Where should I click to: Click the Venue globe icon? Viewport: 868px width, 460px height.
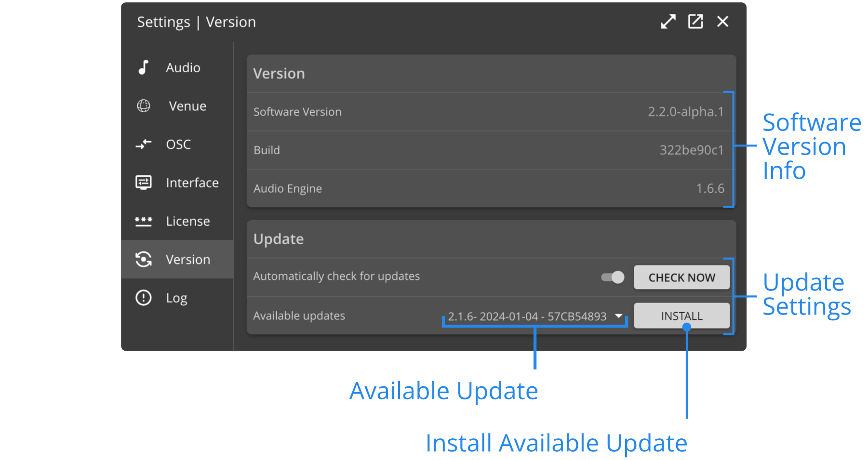pyautogui.click(x=144, y=105)
